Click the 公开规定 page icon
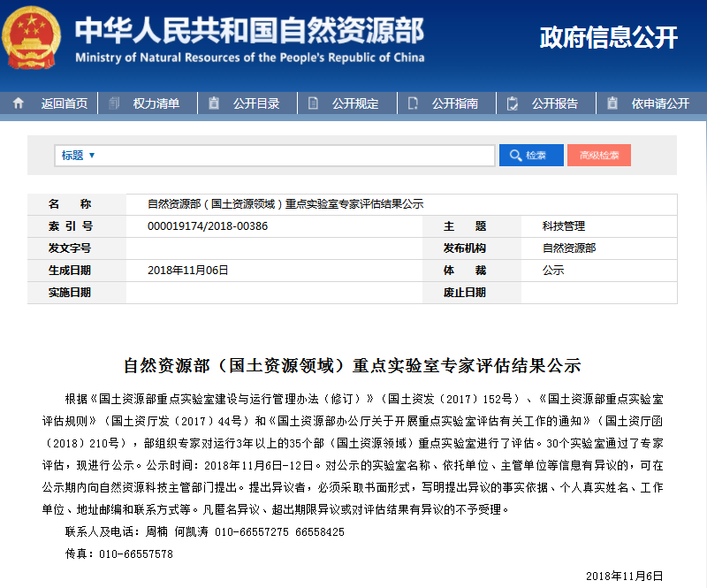The image size is (707, 588). click(314, 103)
